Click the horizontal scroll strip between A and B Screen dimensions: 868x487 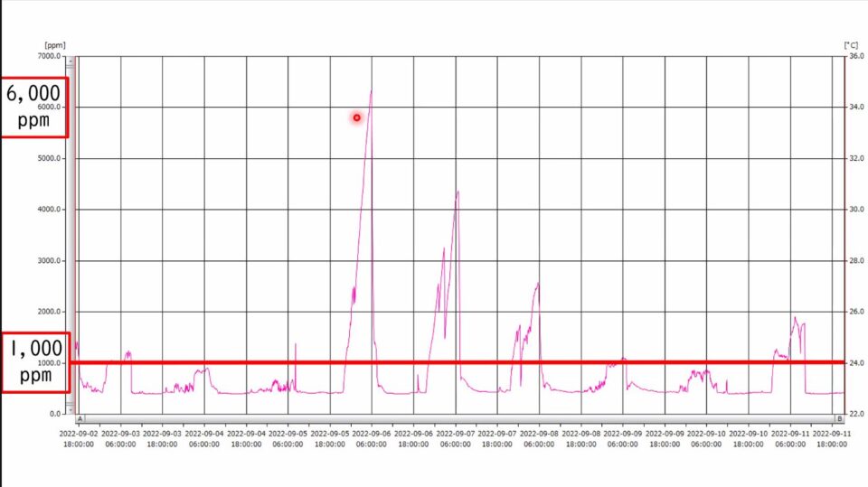click(459, 419)
